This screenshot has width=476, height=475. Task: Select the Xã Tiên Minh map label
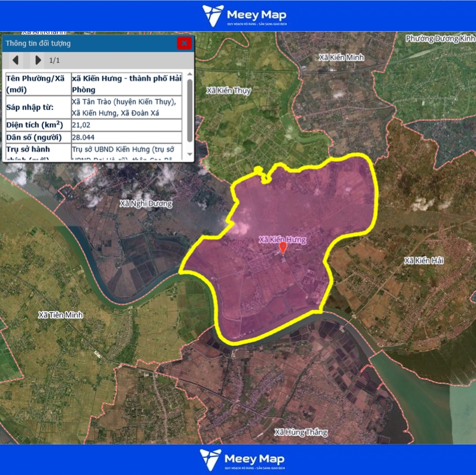pos(60,315)
